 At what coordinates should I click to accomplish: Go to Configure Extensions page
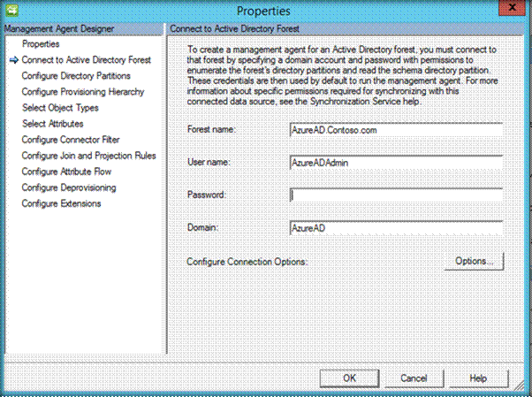[x=61, y=203]
